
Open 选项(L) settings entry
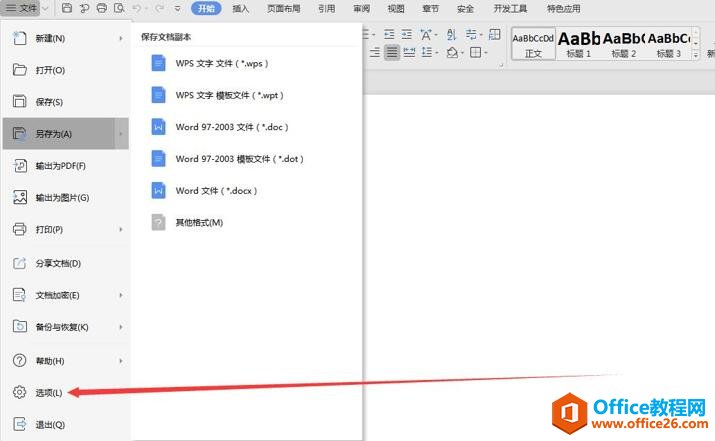click(66, 392)
